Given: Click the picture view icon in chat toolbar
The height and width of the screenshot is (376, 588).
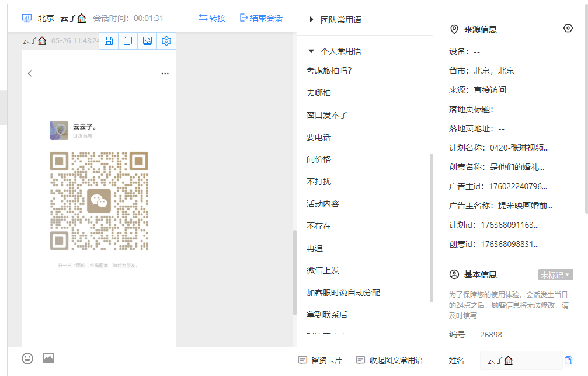Looking at the screenshot, I should coord(147,41).
